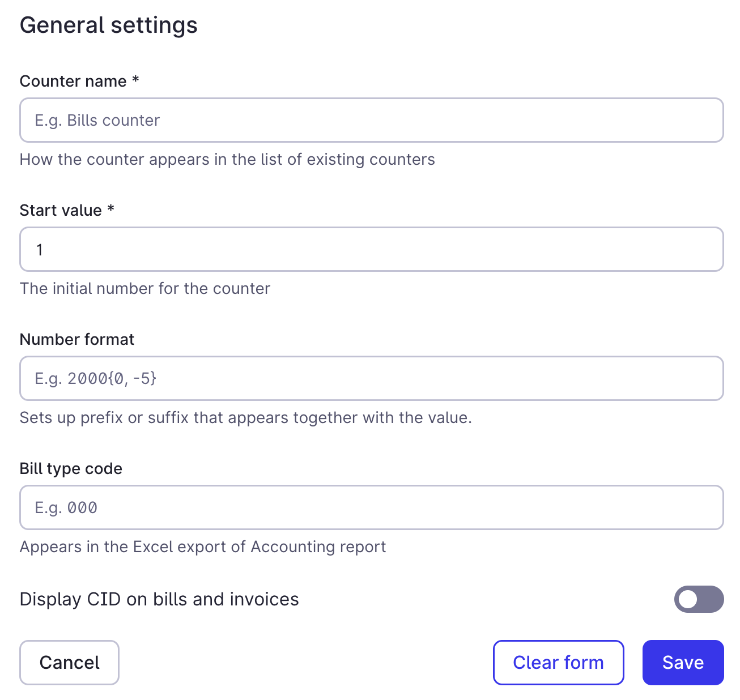Click the Start value label
The width and height of the screenshot is (740, 700).
pyautogui.click(x=66, y=210)
